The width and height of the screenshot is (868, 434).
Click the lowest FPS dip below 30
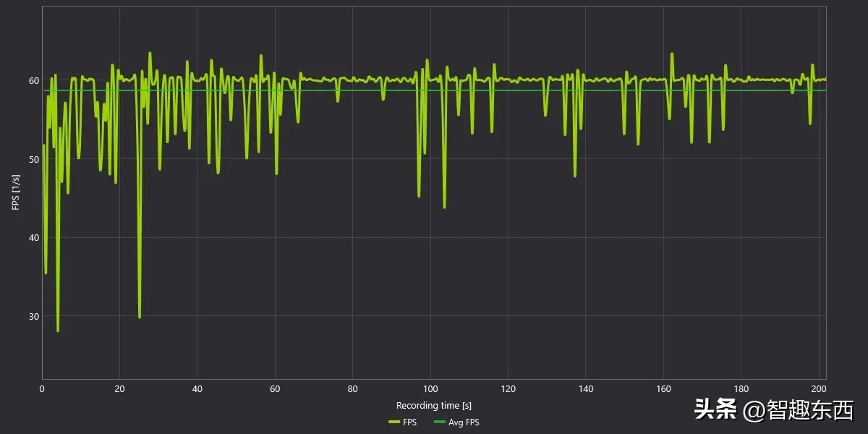(58, 331)
